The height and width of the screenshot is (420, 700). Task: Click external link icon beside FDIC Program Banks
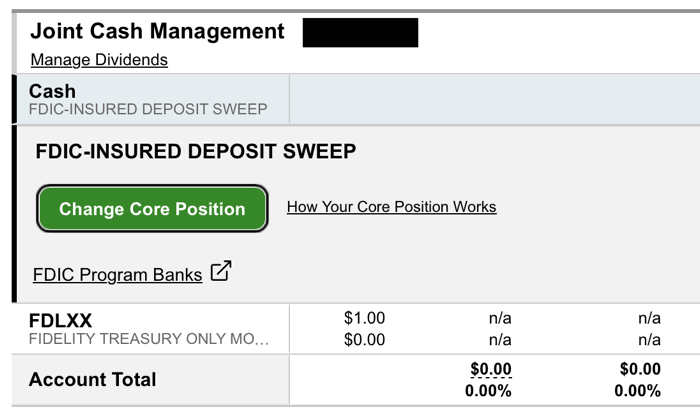tap(221, 271)
